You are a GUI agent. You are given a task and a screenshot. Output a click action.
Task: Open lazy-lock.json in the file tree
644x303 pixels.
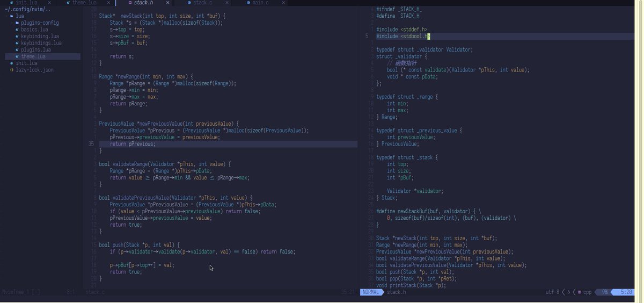34,70
